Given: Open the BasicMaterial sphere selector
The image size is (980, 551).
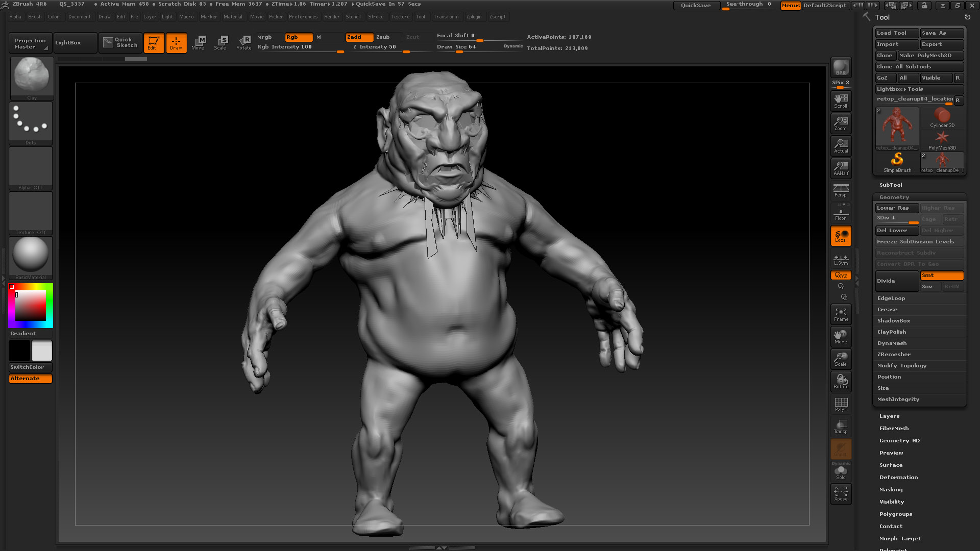Looking at the screenshot, I should [31, 255].
